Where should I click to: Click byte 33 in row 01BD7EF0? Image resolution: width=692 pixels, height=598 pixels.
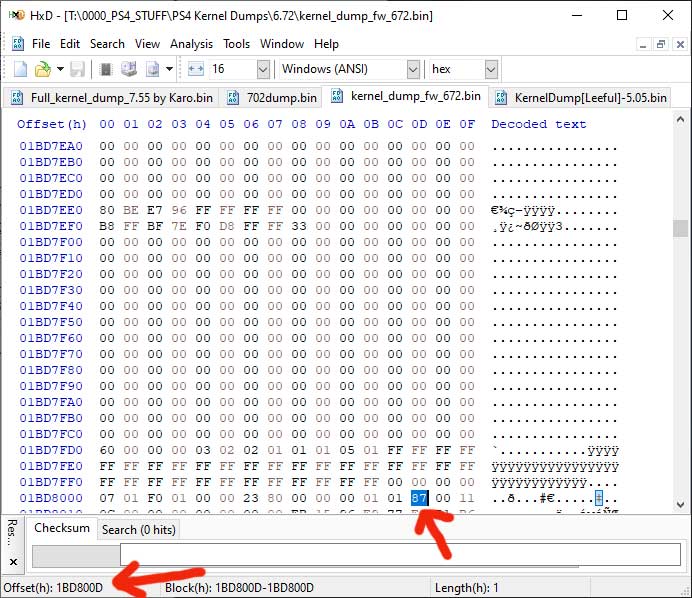click(x=299, y=226)
